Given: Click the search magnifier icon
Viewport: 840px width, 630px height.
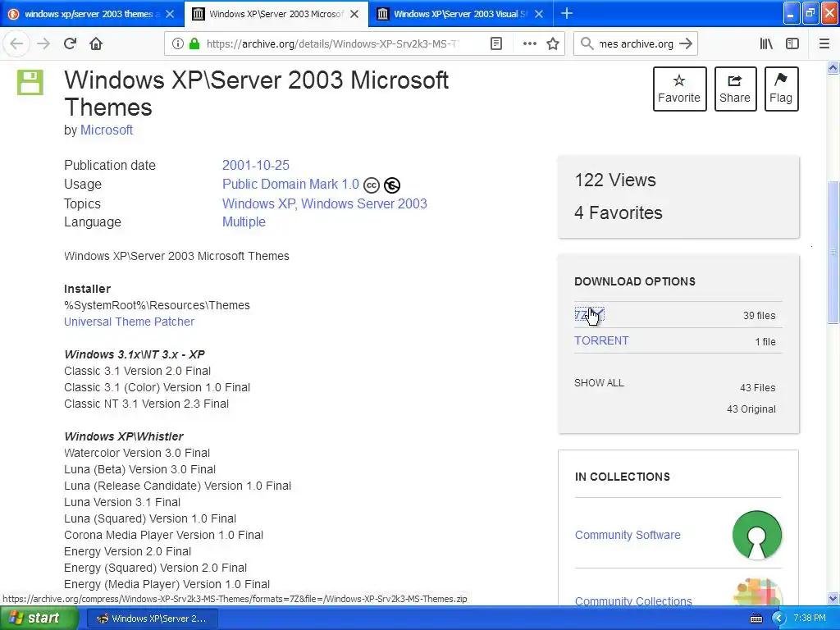Looking at the screenshot, I should 587,43.
